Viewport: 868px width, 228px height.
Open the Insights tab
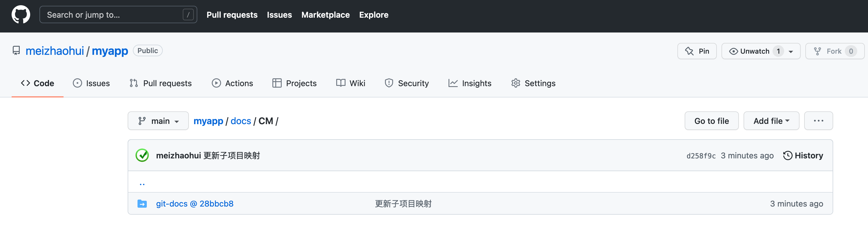coord(470,83)
